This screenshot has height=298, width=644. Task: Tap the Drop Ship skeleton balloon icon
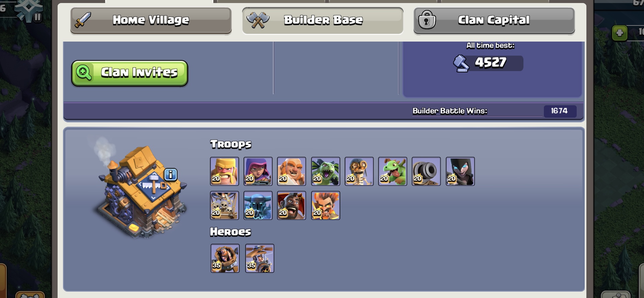point(224,205)
